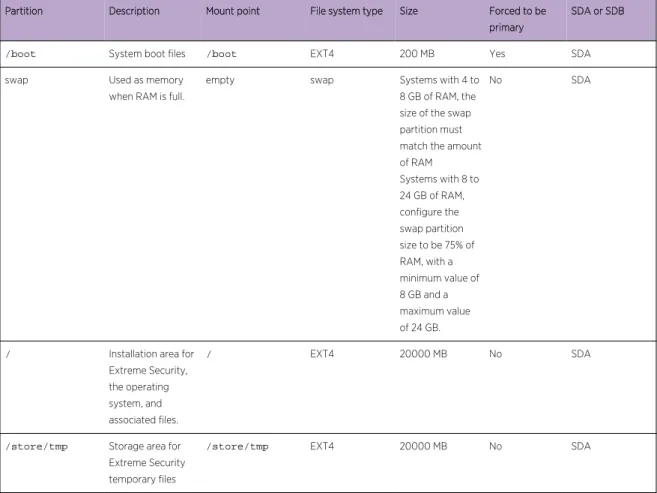Click the /boot mount point cell
Viewport: 657px width, 493px height.
(x=221, y=54)
